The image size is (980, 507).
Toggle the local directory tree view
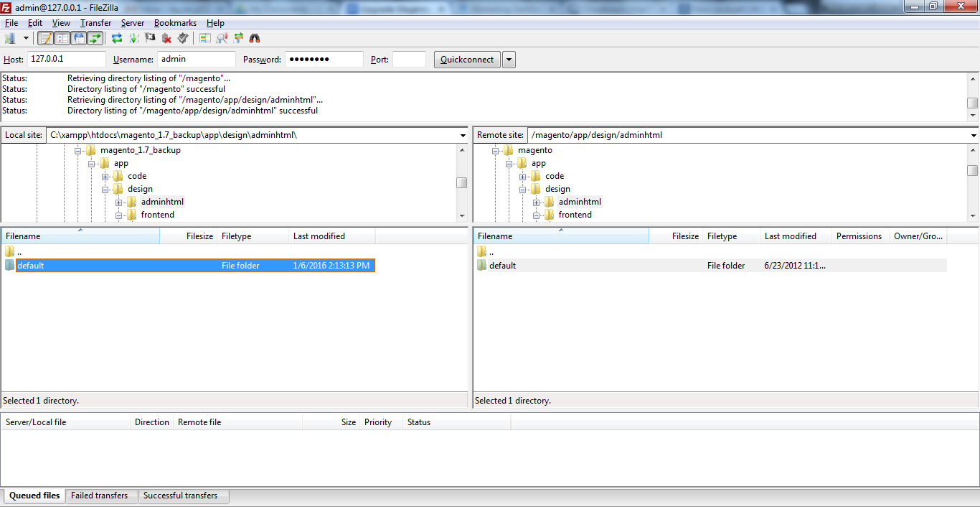62,38
